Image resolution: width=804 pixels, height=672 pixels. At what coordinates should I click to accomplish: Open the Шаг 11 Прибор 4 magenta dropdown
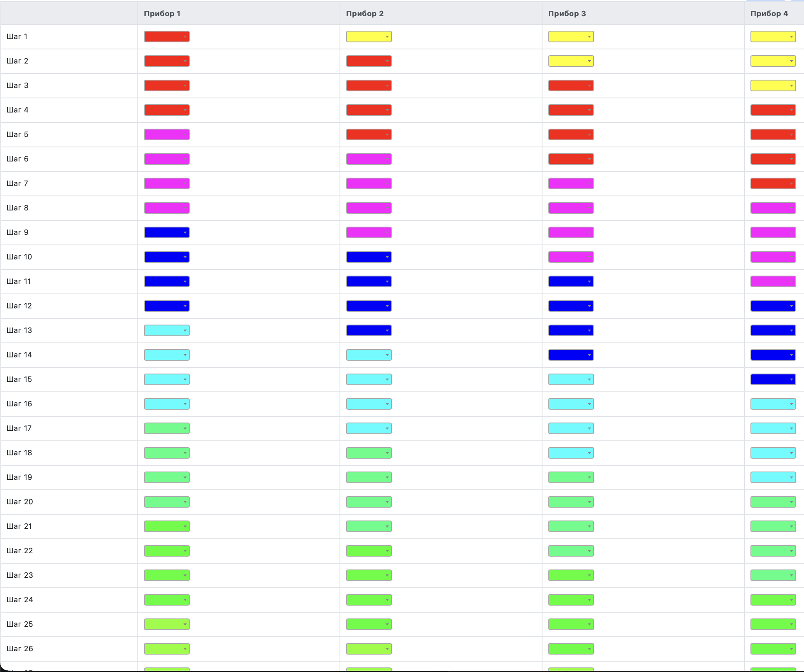pyautogui.click(x=773, y=281)
